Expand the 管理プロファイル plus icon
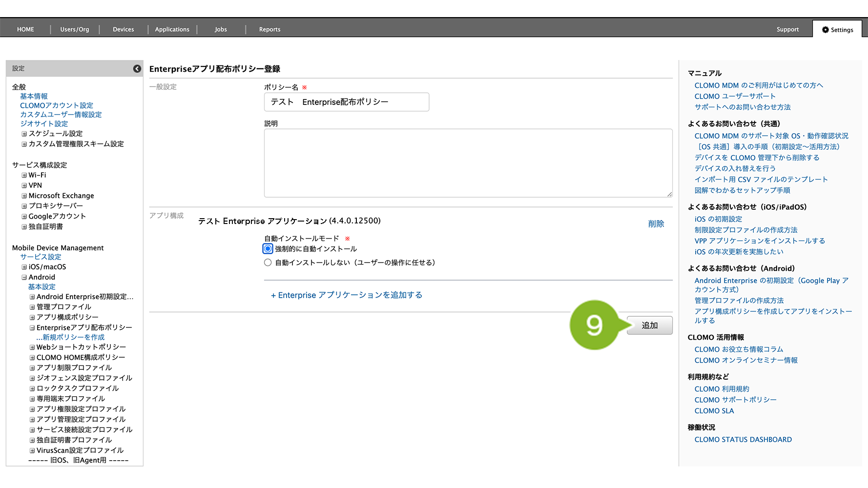 (x=32, y=307)
